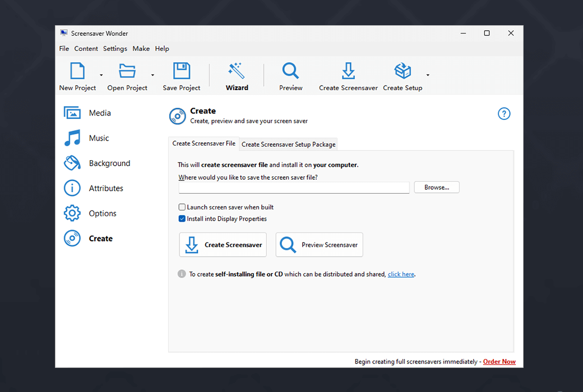Switch to Create Screensaver Setup Package tab

pos(289,144)
